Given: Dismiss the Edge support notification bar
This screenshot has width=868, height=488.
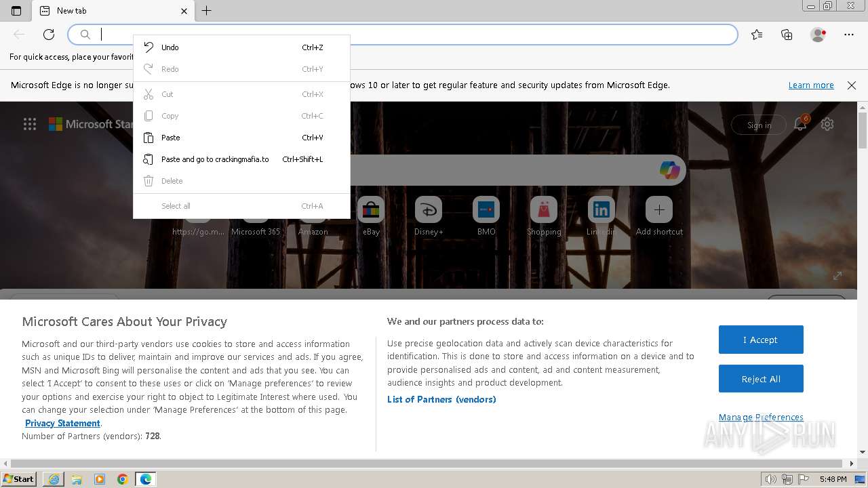Looking at the screenshot, I should (852, 85).
